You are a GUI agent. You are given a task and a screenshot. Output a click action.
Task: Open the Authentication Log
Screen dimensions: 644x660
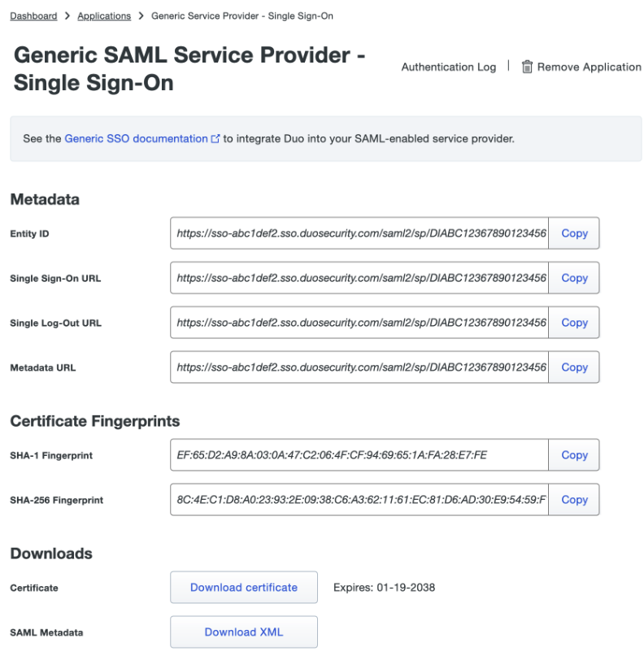coord(448,67)
